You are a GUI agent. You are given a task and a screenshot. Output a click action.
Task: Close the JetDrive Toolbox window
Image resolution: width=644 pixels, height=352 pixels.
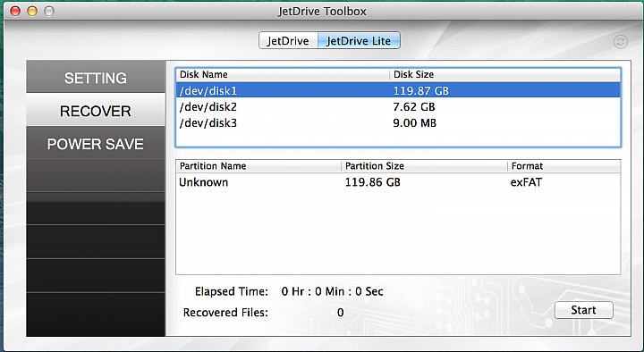15,11
